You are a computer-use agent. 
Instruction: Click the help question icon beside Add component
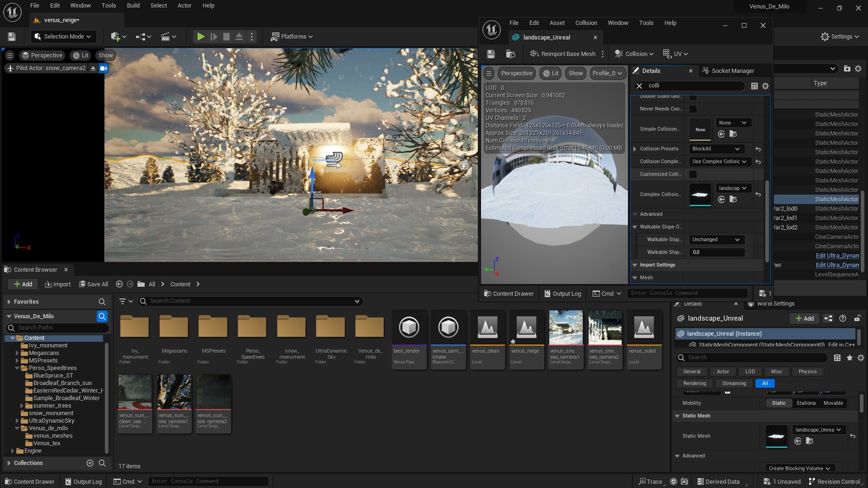click(843, 319)
